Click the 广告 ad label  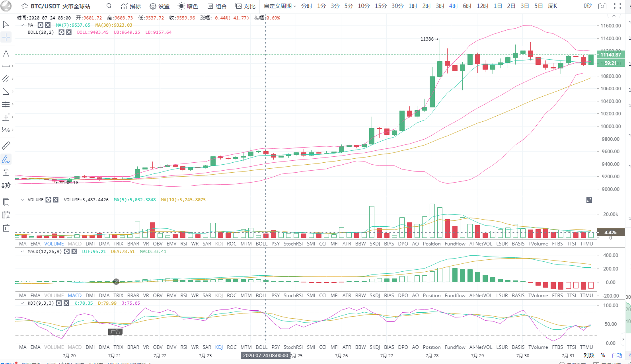(115, 332)
